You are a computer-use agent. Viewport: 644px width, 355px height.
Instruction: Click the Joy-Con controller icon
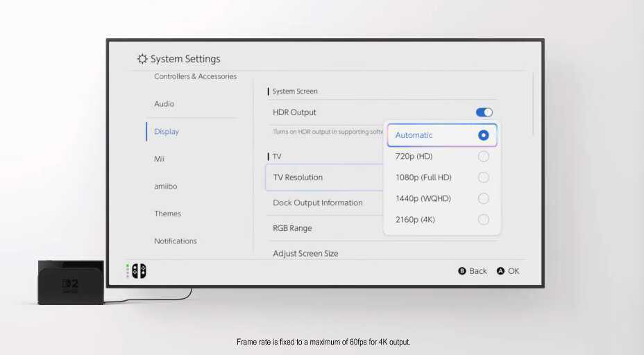point(139,271)
